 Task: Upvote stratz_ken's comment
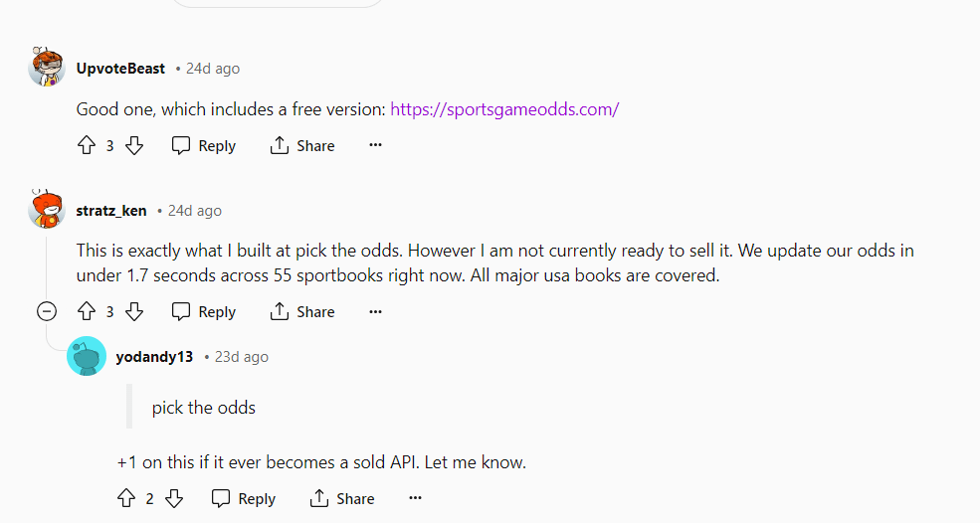87,312
